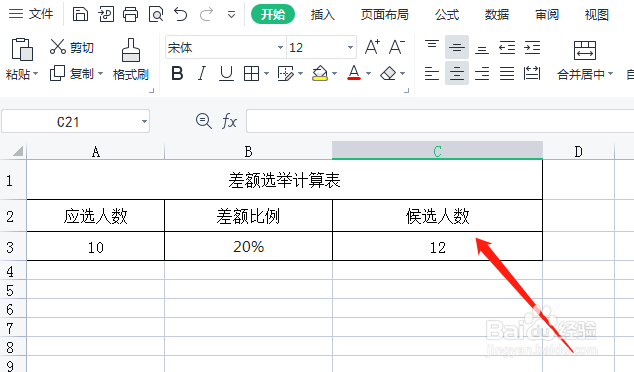Go to the 公式 tab

tap(447, 15)
